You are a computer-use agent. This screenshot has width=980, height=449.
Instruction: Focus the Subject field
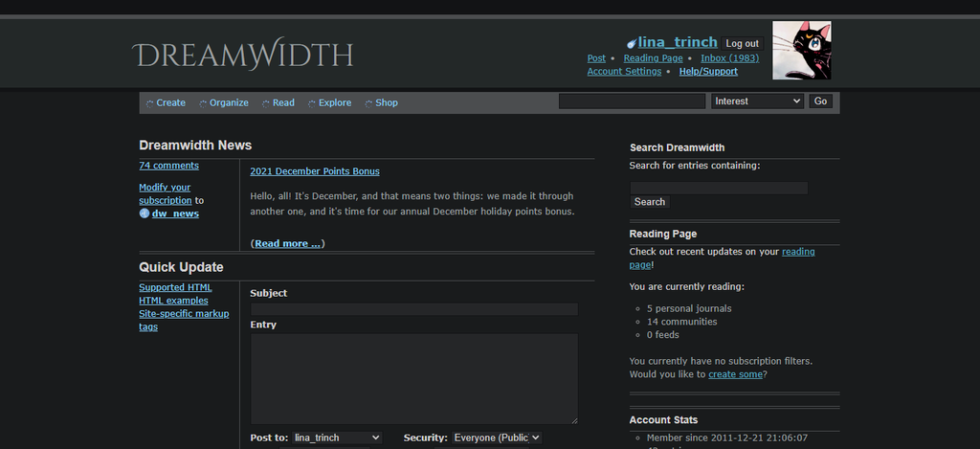(x=413, y=309)
